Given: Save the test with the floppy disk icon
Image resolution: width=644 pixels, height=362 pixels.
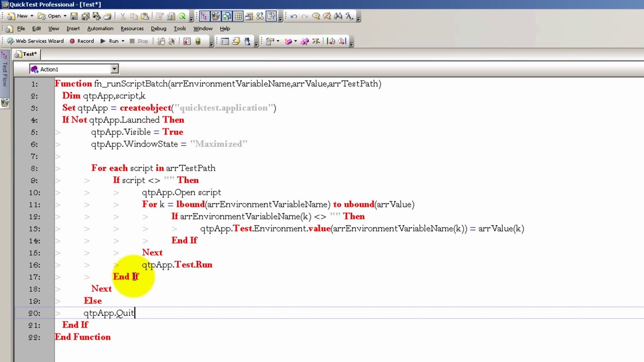Looking at the screenshot, I should click(x=74, y=16).
